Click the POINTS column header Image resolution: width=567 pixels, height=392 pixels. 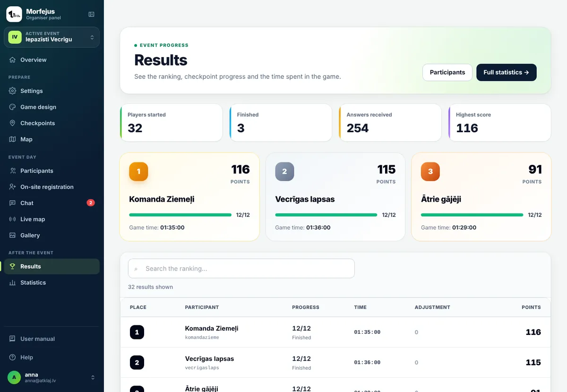531,307
